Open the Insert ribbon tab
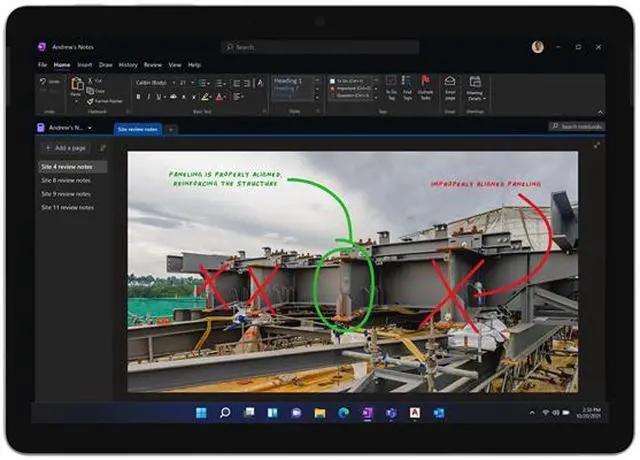Screen dimensions: 640x460 pos(85,65)
